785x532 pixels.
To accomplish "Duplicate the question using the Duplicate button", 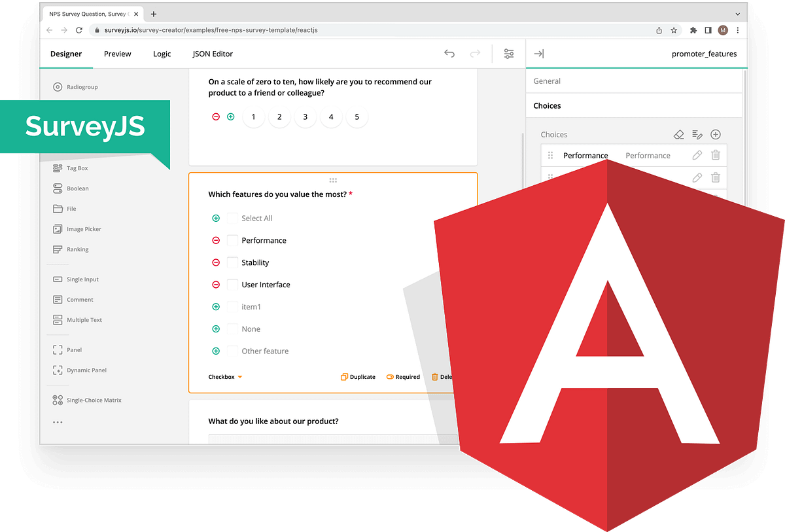I will point(357,376).
